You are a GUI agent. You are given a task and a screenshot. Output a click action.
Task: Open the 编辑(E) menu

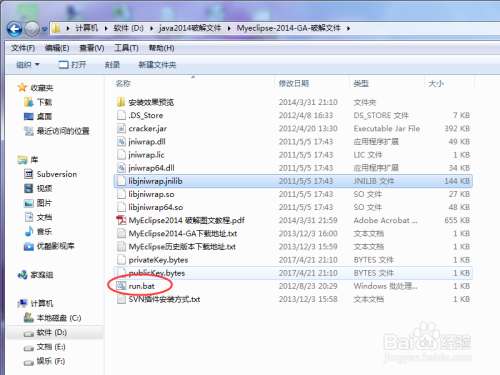[57, 48]
